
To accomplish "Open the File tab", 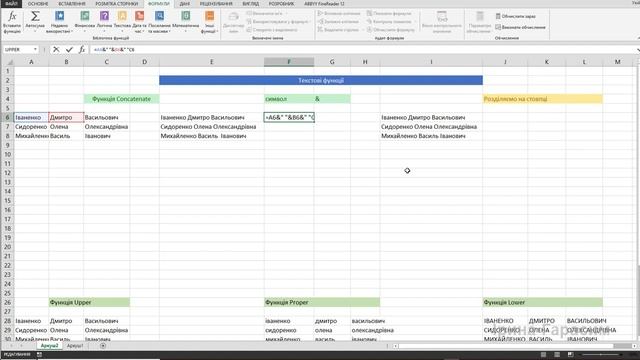I will [11, 4].
